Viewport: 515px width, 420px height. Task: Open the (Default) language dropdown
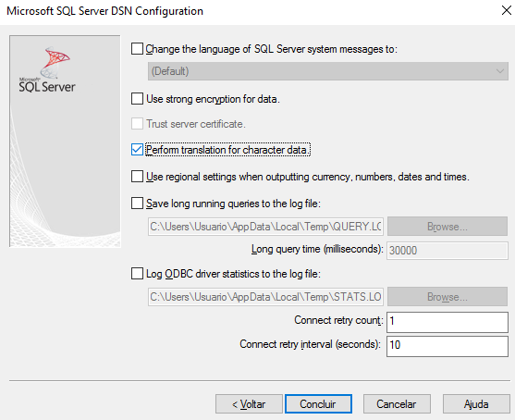pyautogui.click(x=328, y=71)
